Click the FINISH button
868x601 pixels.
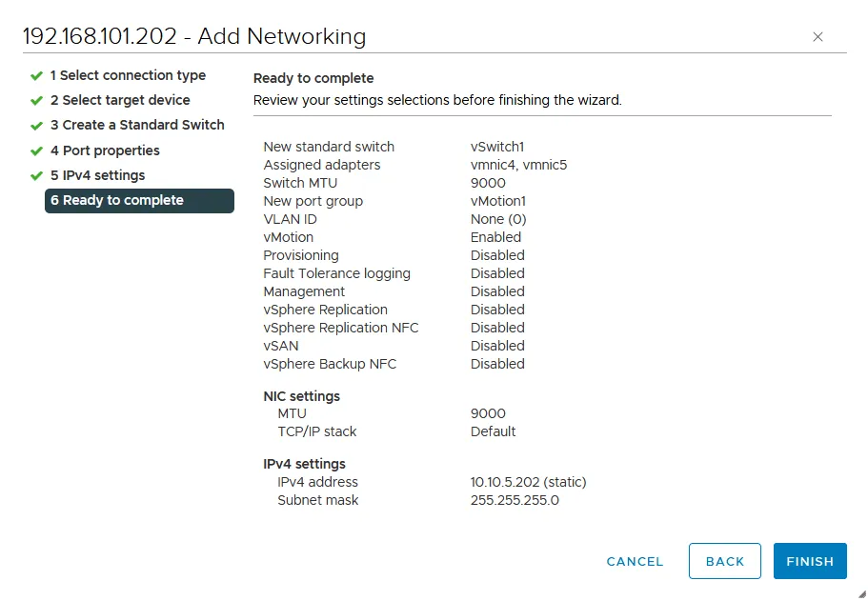point(809,561)
